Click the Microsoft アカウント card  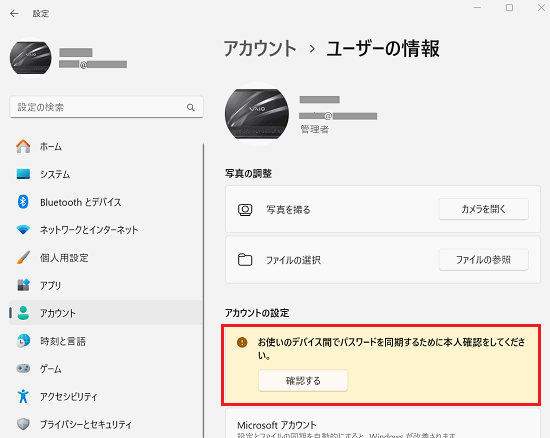(x=383, y=423)
